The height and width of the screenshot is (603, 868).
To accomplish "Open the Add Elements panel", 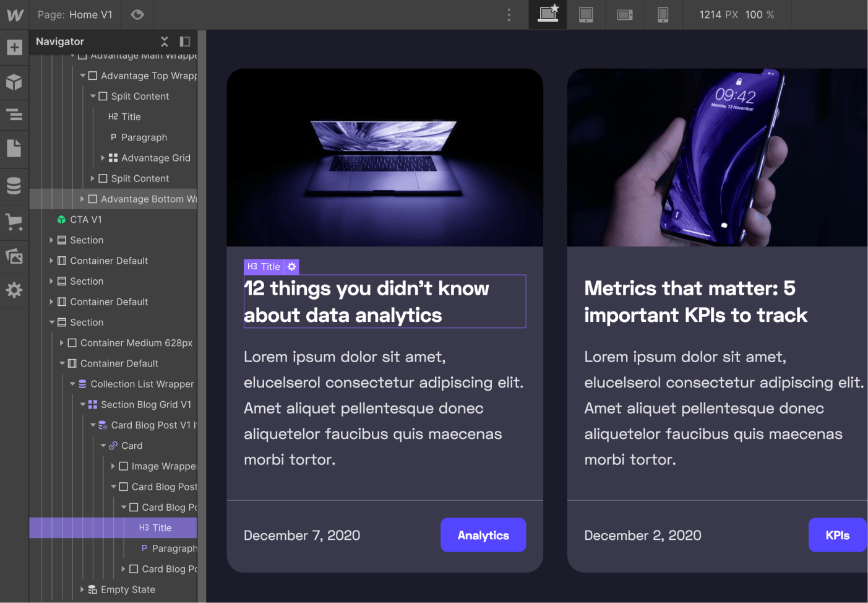I will click(14, 46).
